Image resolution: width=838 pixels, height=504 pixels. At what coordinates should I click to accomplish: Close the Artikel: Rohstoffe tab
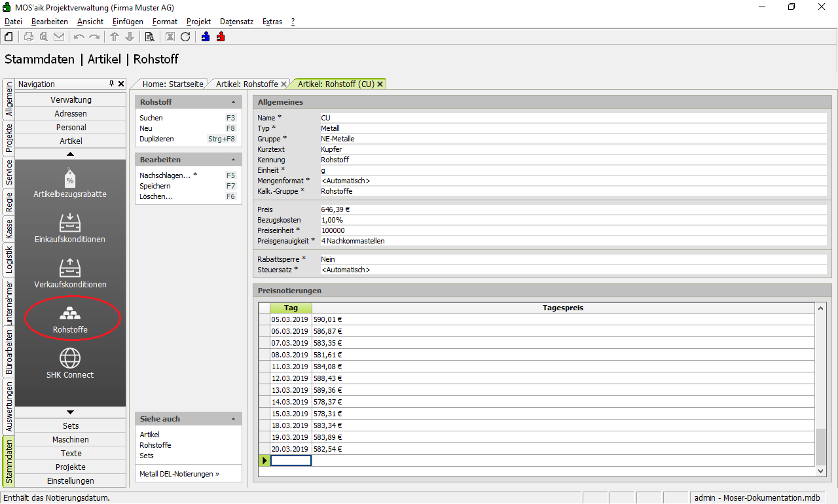tap(283, 84)
